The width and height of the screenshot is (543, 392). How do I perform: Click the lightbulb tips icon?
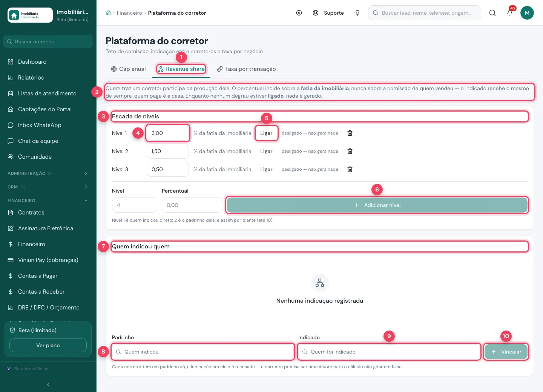point(357,13)
